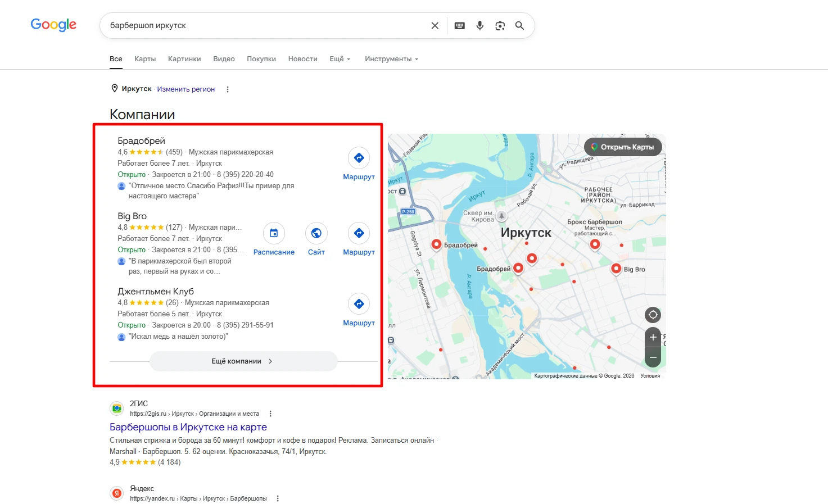Viewport: 828px width, 504px height.
Task: Click Брадобрей review quote about Рафиз
Action: [211, 191]
